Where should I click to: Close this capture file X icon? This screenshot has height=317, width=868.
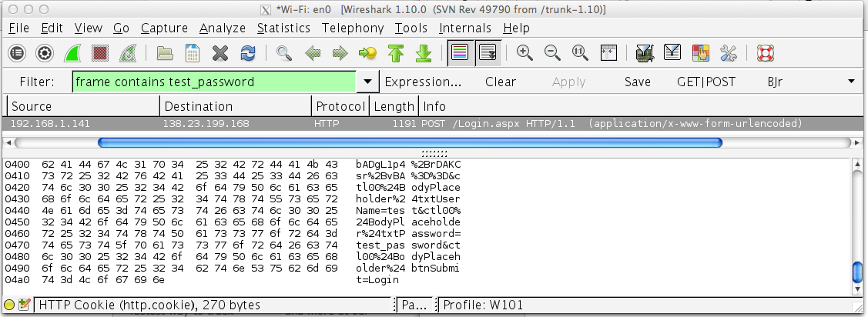point(220,53)
